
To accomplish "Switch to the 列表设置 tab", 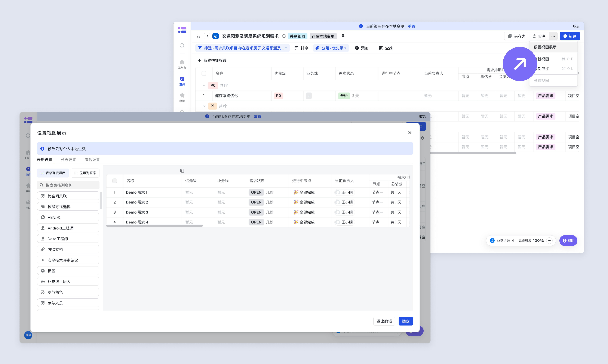I will pos(68,160).
